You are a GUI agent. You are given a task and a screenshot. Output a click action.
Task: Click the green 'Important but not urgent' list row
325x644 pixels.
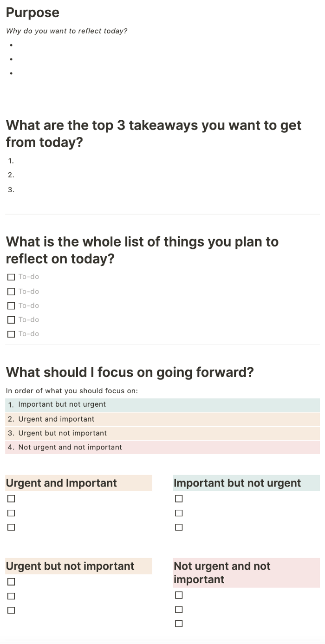162,405
